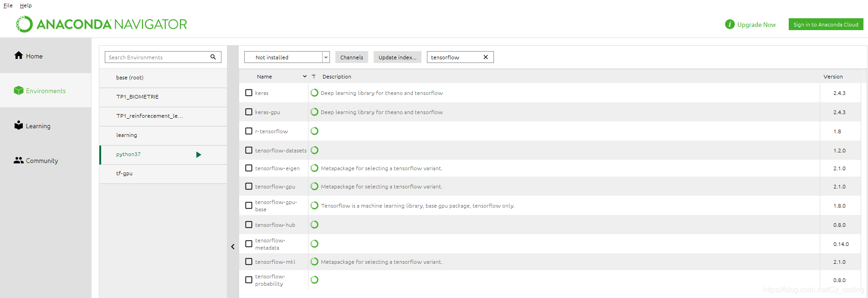Collapse the environments panel with left chevron
The height and width of the screenshot is (298, 868).
click(x=233, y=246)
